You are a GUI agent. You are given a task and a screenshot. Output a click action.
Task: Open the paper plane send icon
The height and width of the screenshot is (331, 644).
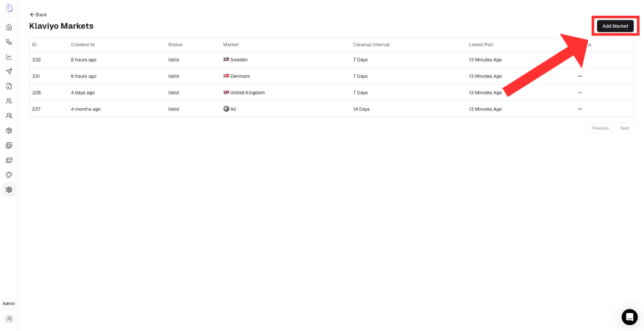point(9,71)
